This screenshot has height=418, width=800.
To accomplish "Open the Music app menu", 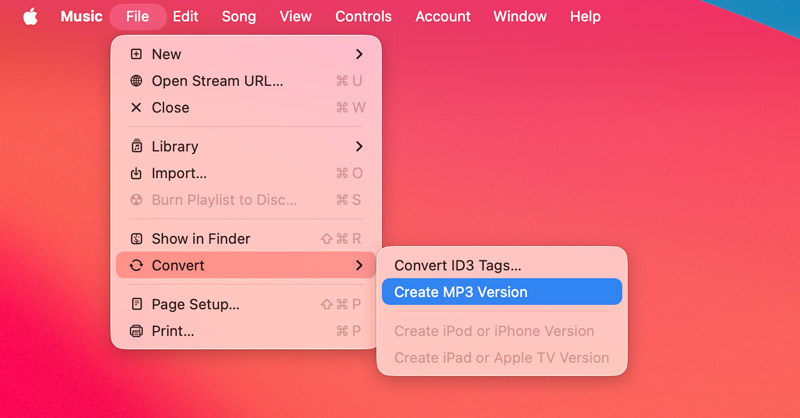I will pos(81,16).
